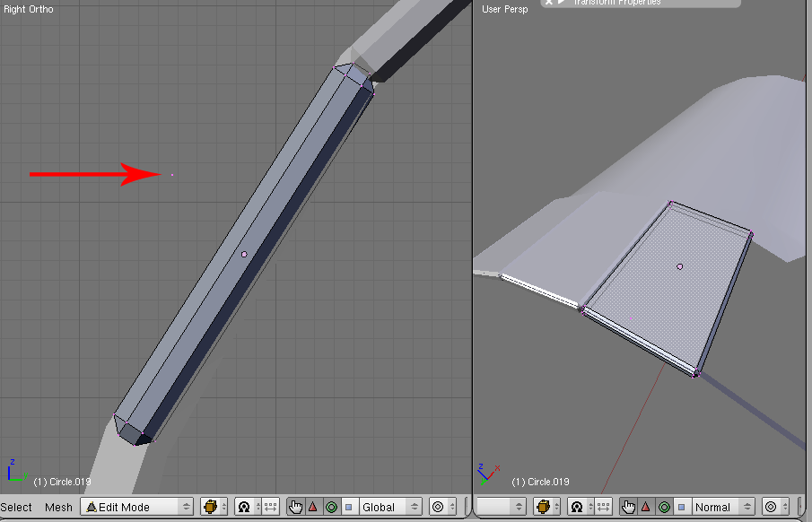Open the Select menu in left viewport
The height and width of the screenshot is (522, 812).
[16, 507]
